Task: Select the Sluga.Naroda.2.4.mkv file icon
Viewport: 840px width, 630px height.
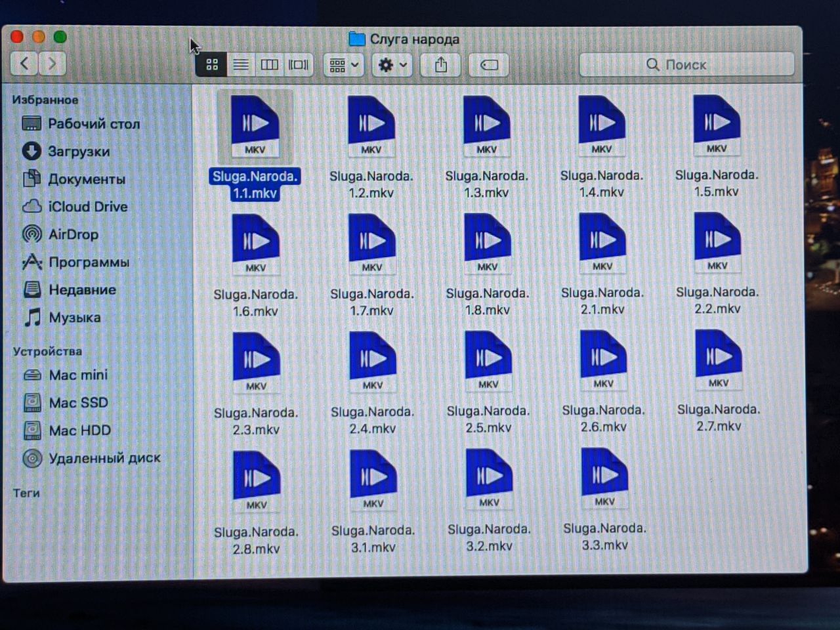Action: pyautogui.click(x=372, y=362)
